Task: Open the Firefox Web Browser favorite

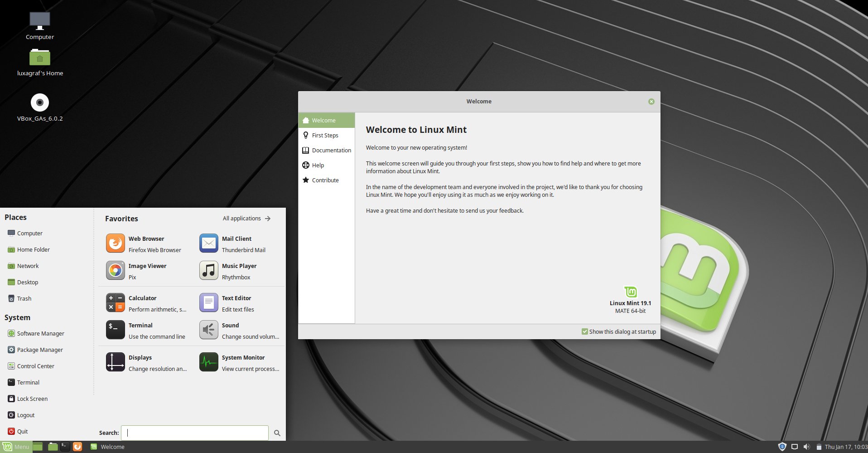Action: 146,244
